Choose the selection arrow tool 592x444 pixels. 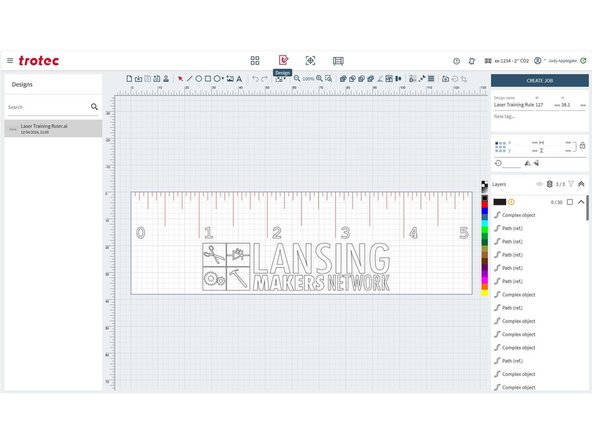(x=180, y=79)
